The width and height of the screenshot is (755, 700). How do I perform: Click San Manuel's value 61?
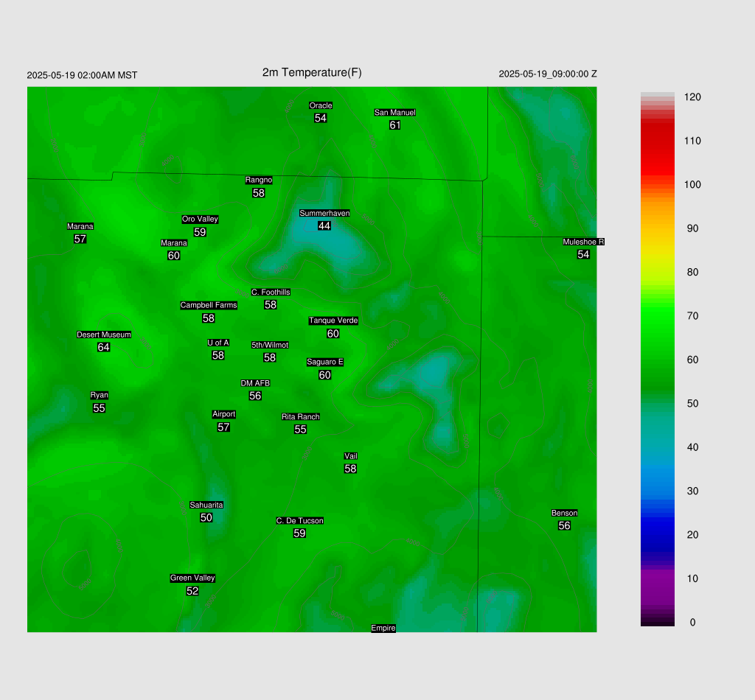(x=395, y=125)
